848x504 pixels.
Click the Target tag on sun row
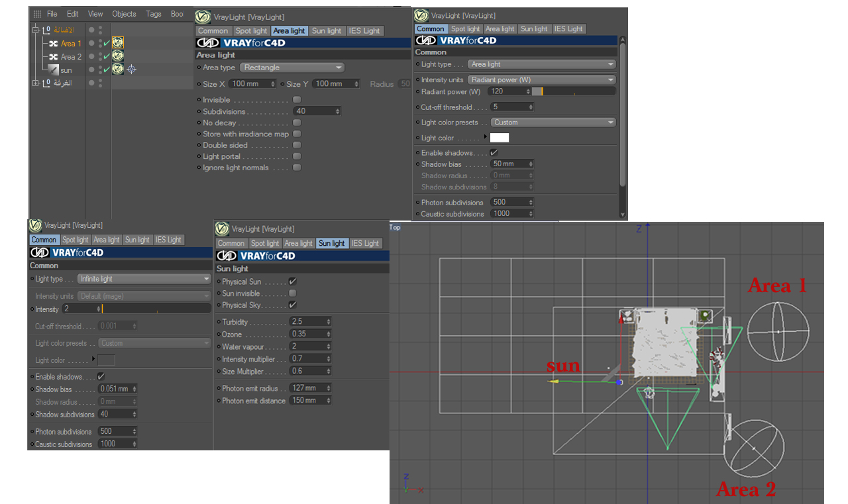131,69
